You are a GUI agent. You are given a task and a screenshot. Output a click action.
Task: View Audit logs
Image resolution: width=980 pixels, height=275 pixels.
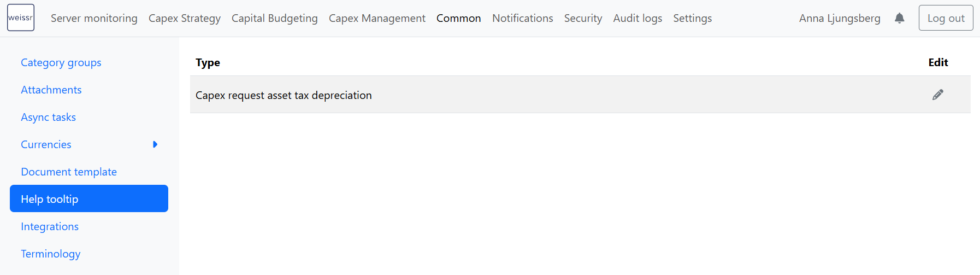click(x=638, y=18)
